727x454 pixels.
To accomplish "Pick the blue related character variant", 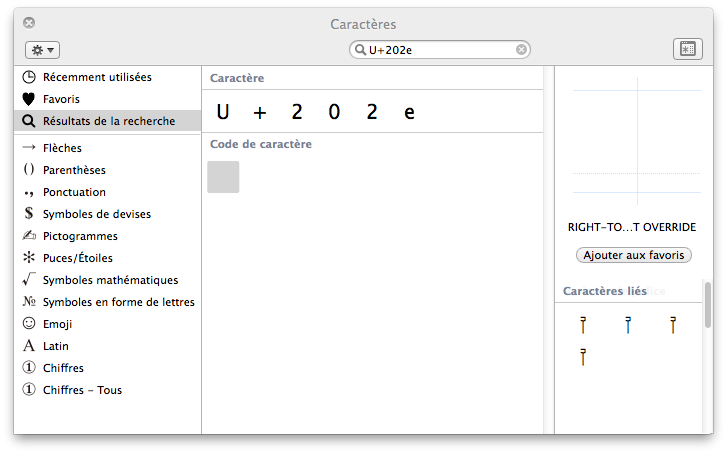I will 627,325.
